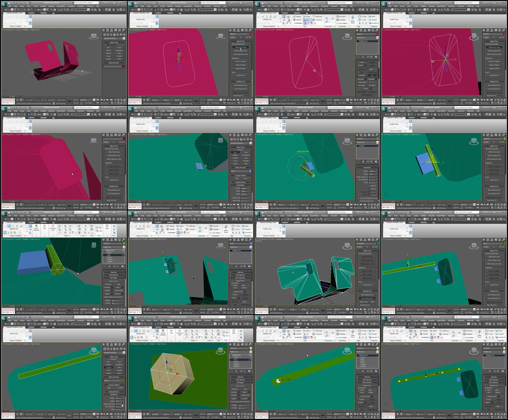Click Geometry (All) in yellow hexagon frame

(180, 333)
